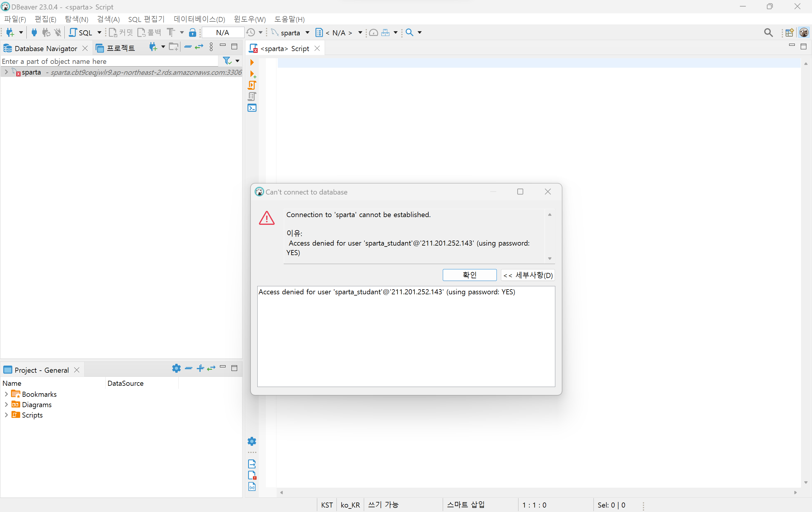The image size is (812, 512).
Task: Expand the Bookmarks folder
Action: (x=6, y=394)
